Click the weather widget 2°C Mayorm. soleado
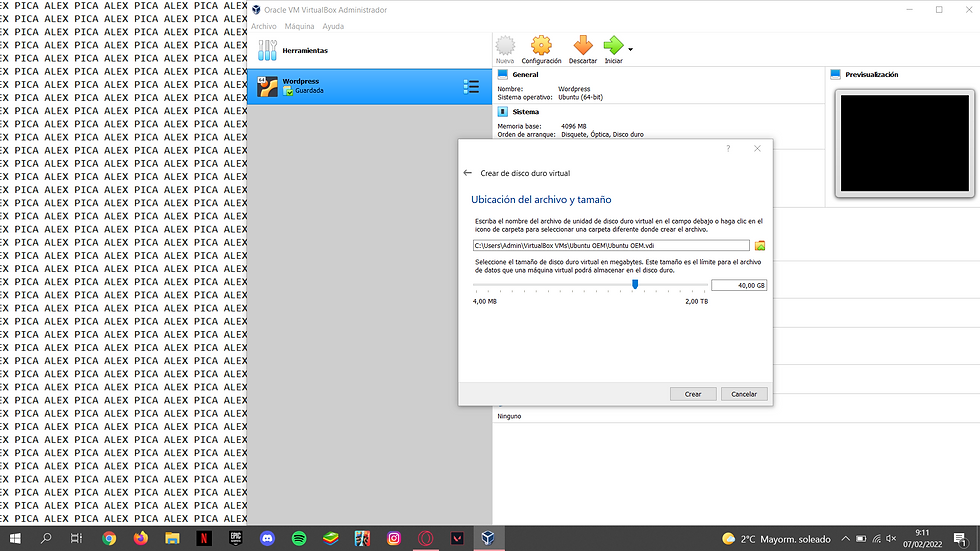This screenshot has height=551, width=980. click(x=776, y=539)
